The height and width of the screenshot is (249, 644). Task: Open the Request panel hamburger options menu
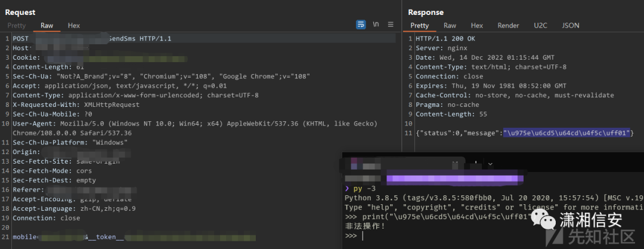tap(391, 24)
